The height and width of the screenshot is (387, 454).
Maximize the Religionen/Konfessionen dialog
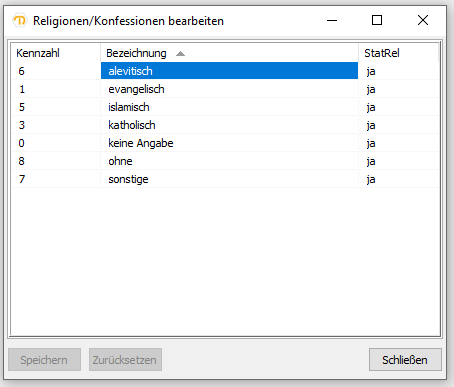pyautogui.click(x=377, y=21)
